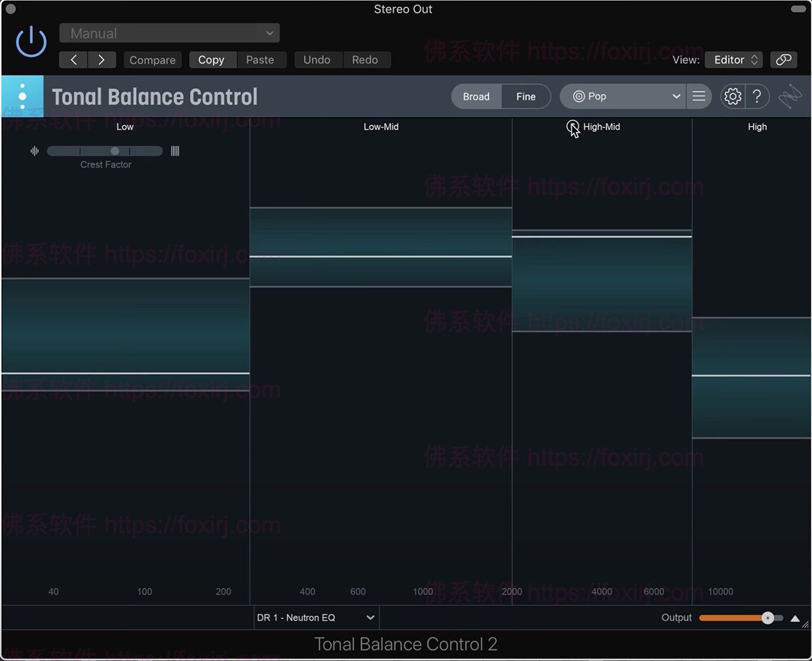Switch analysis mode to Broad
This screenshot has height=661, width=812.
476,96
